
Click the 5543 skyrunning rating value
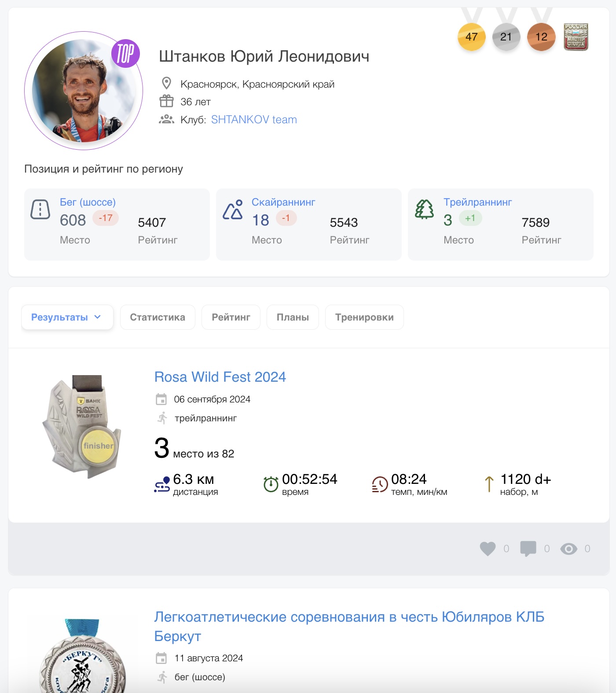click(x=344, y=222)
